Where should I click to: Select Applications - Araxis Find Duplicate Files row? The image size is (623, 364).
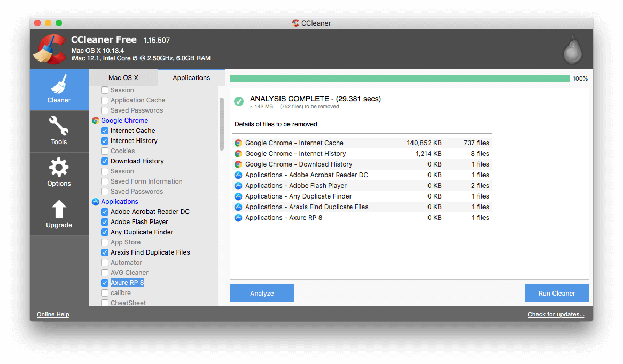362,207
